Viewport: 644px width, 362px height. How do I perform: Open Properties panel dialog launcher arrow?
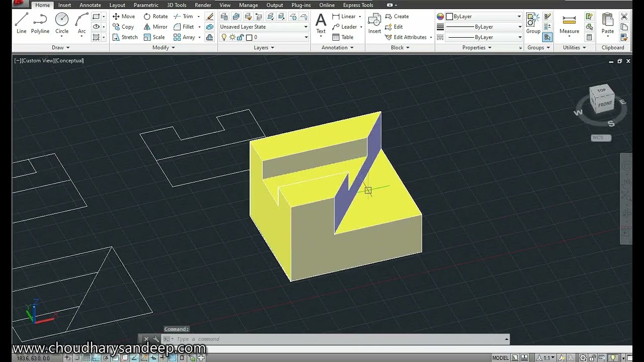(x=520, y=48)
